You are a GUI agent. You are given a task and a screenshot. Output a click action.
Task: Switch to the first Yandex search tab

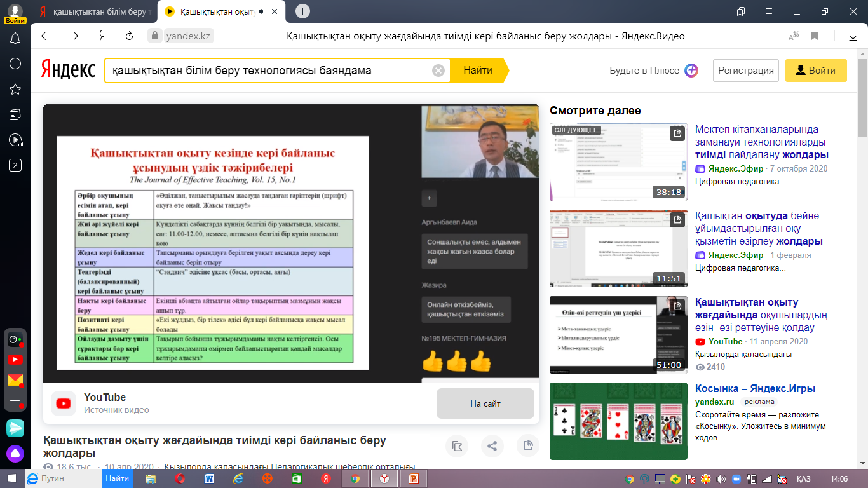pyautogui.click(x=95, y=11)
